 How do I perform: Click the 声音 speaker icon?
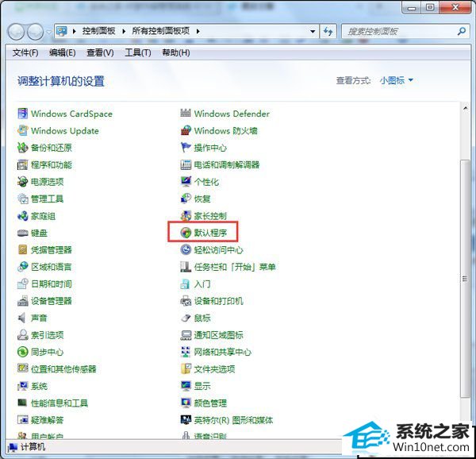(22, 318)
